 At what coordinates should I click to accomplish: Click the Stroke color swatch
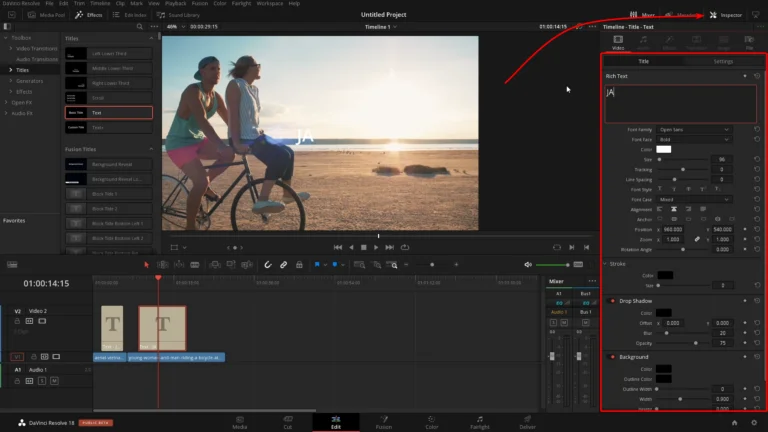coord(665,275)
